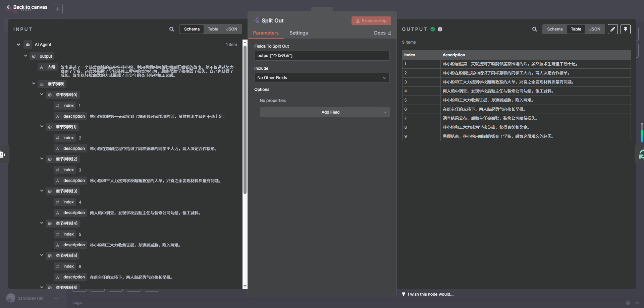Switch output view to Schema
The height and width of the screenshot is (308, 644).
(554, 29)
